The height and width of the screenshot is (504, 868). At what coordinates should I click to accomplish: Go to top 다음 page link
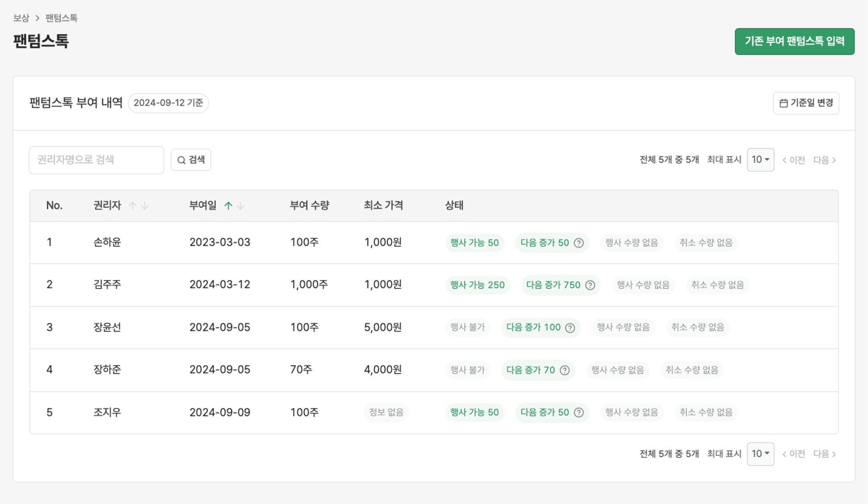[x=824, y=160]
